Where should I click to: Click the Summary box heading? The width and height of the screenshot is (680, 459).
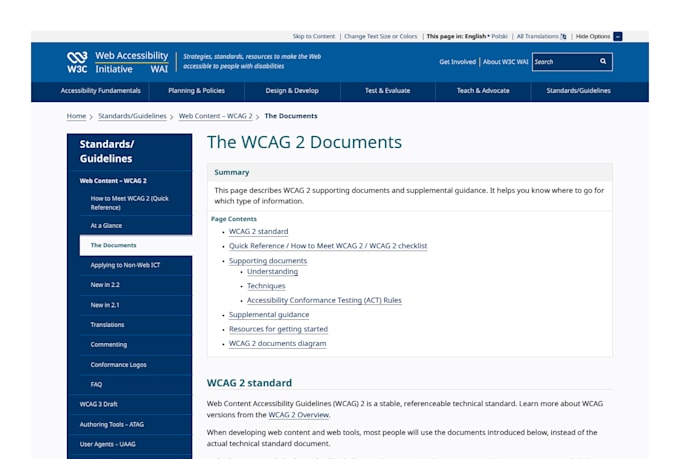(232, 172)
